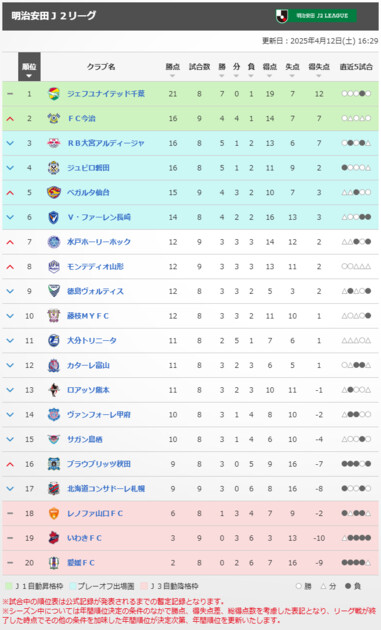Open the モンテディオ山形 club link
Screen dimensions: 381x630
click(x=95, y=266)
